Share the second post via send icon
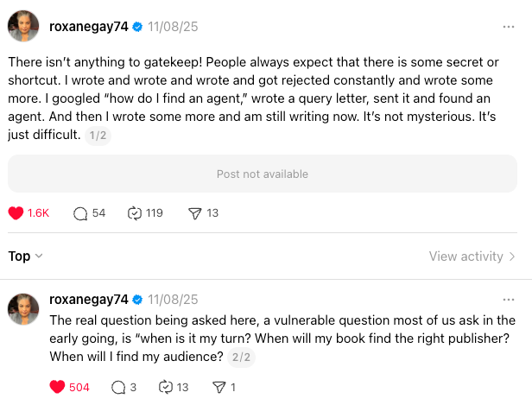This screenshot has width=532, height=405. click(218, 387)
